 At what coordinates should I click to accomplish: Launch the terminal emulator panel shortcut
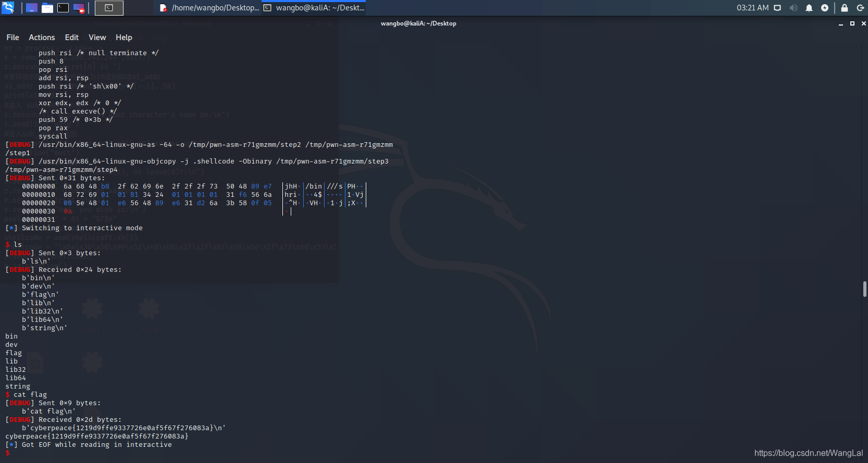[x=63, y=8]
